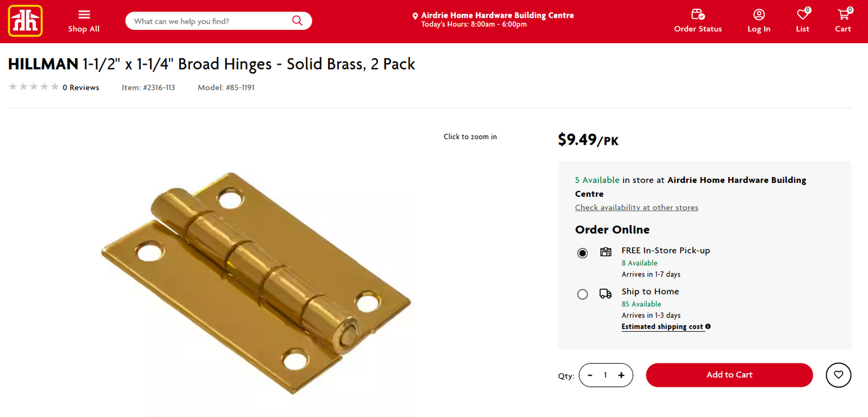868x417 pixels.
Task: Select the FREE In-Store Pick-up option
Action: [582, 253]
